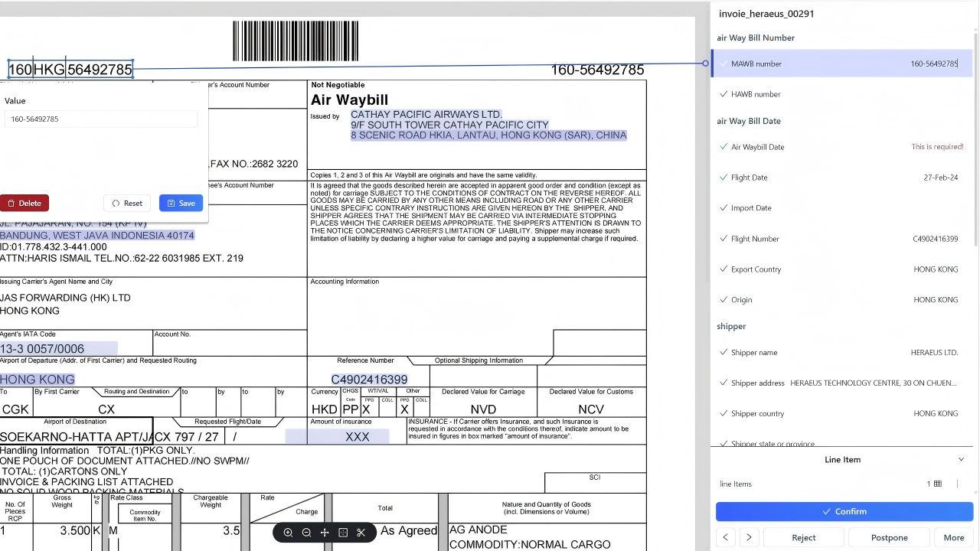Select Flight Date value 27-Feb-24

(x=940, y=178)
